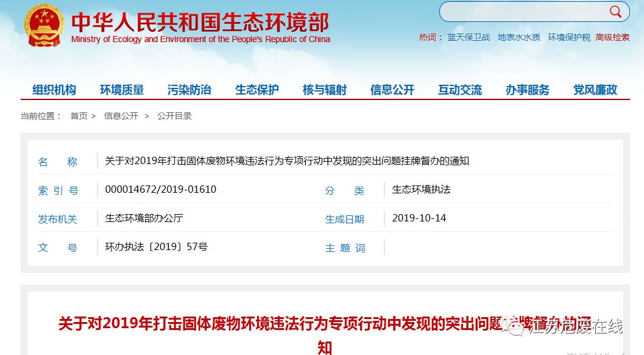The image size is (644, 355).
Task: Open the 蓝天保卫战 hot keyword link
Action: pos(469,37)
